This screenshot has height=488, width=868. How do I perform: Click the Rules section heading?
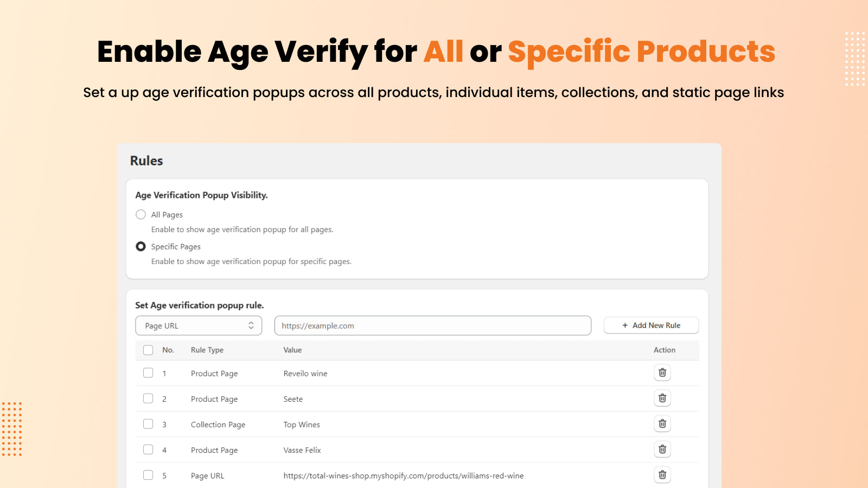[146, 160]
